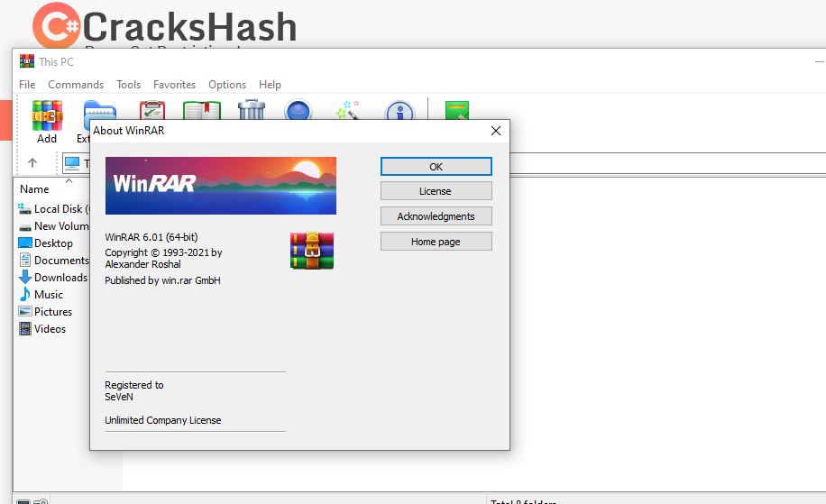Click the Find magnifier toolbar icon
The height and width of the screenshot is (504, 826).
point(298,109)
